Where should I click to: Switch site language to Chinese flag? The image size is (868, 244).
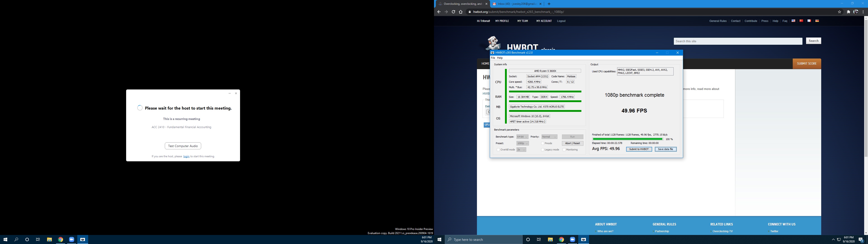(x=801, y=21)
